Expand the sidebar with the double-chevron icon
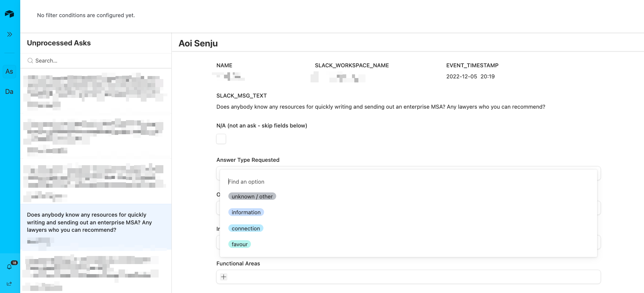The height and width of the screenshot is (293, 644). point(9,34)
